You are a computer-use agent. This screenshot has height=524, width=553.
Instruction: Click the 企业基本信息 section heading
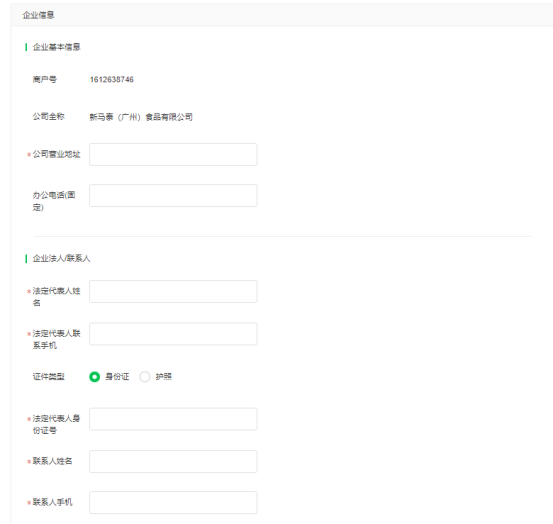click(x=56, y=47)
